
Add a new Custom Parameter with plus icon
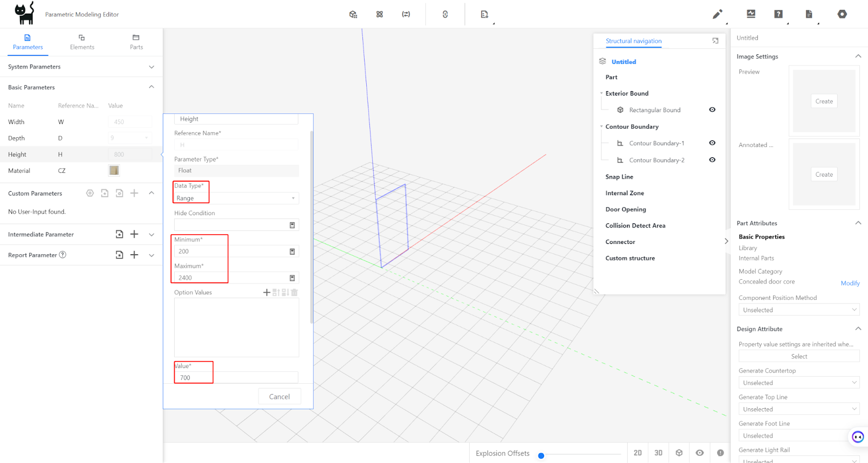(x=135, y=193)
